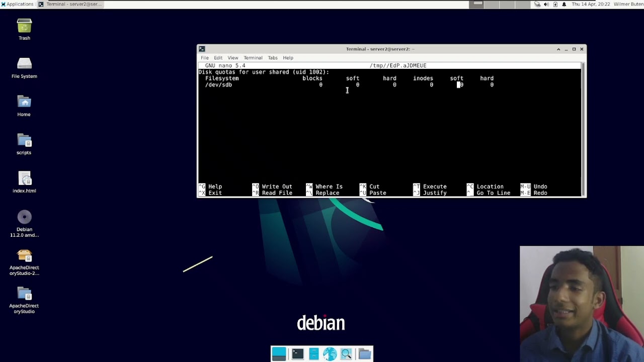Click the nano 'Where Is' shortcut label
This screenshot has height=362, width=644.
[x=329, y=187]
